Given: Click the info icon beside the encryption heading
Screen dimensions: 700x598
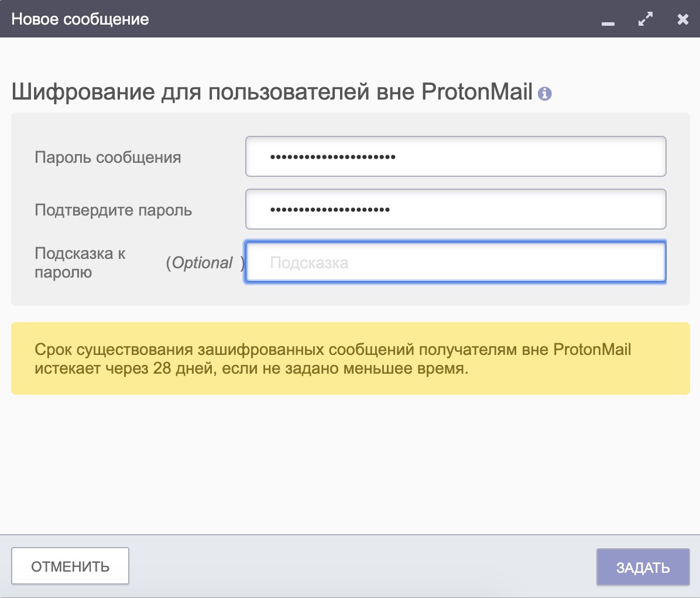Looking at the screenshot, I should (x=545, y=93).
